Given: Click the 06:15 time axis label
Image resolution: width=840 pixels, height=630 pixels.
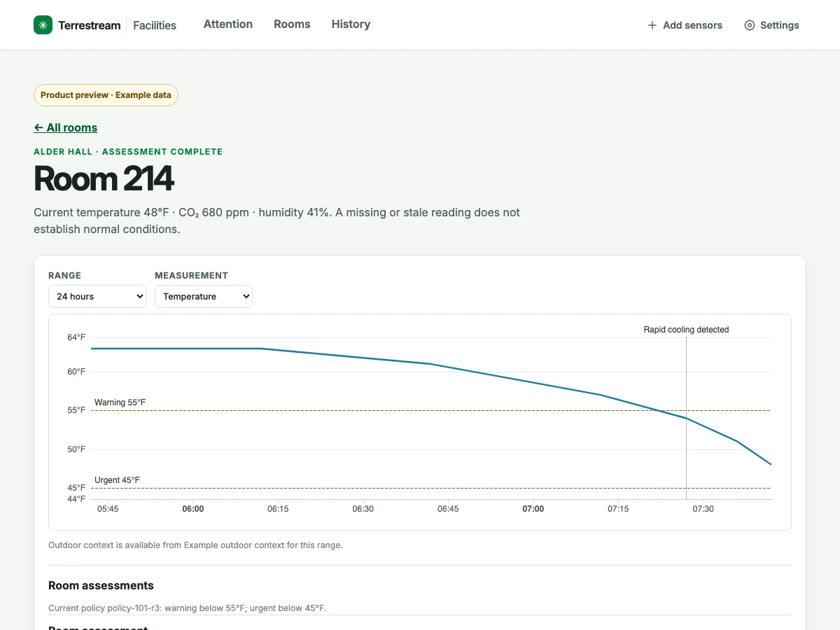Looking at the screenshot, I should (x=278, y=509).
